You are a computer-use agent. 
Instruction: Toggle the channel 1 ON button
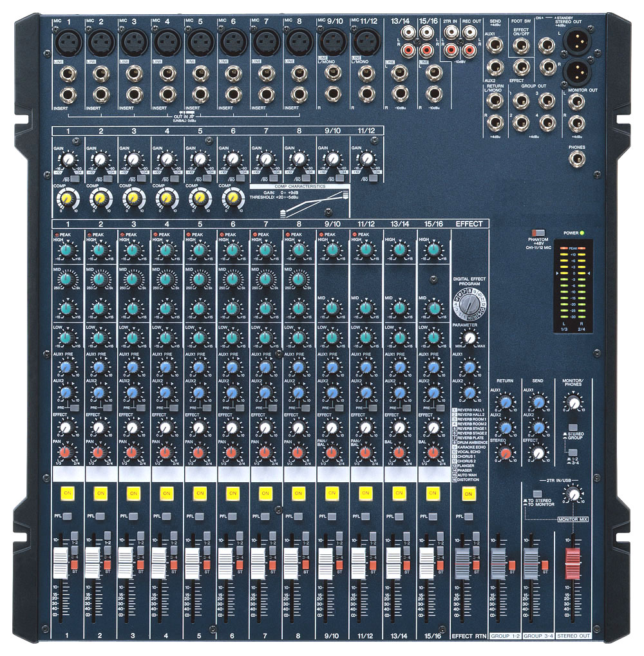coord(68,493)
